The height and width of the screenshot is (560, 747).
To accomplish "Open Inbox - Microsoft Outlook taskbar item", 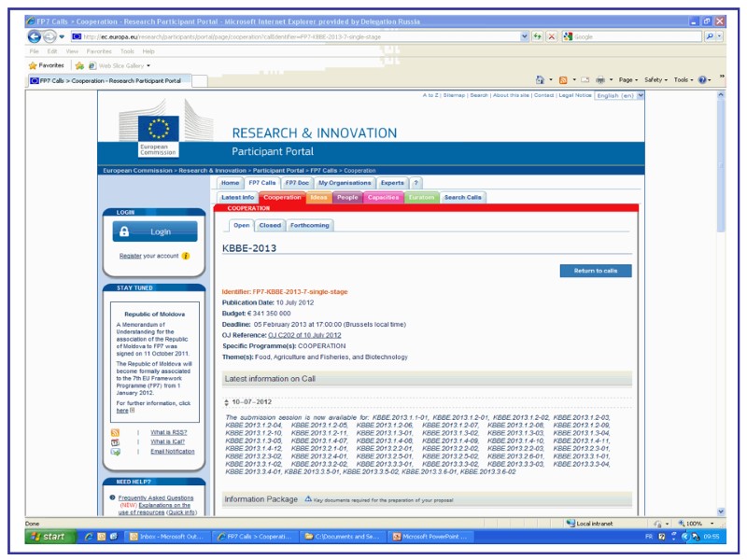I will tap(168, 536).
